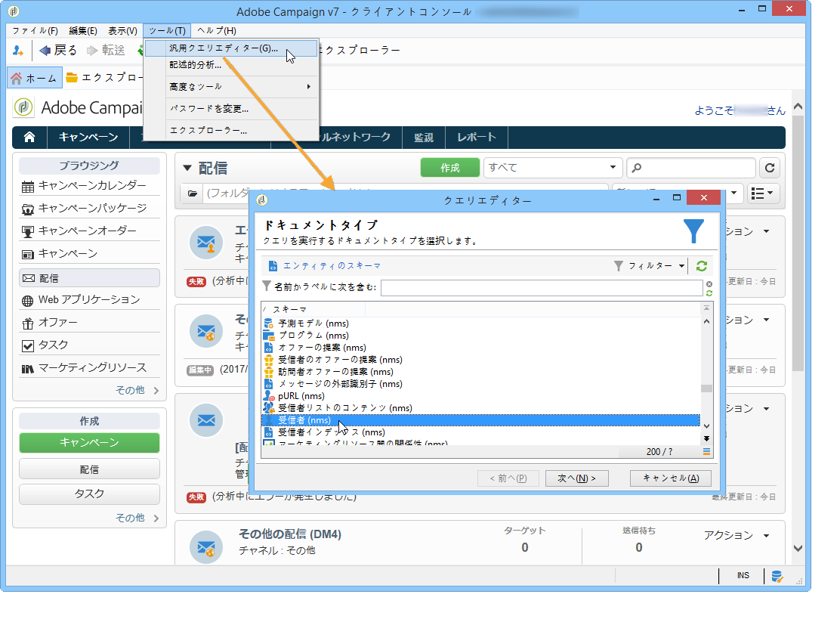Click the delivery search field
840x619 pixels.
691,168
